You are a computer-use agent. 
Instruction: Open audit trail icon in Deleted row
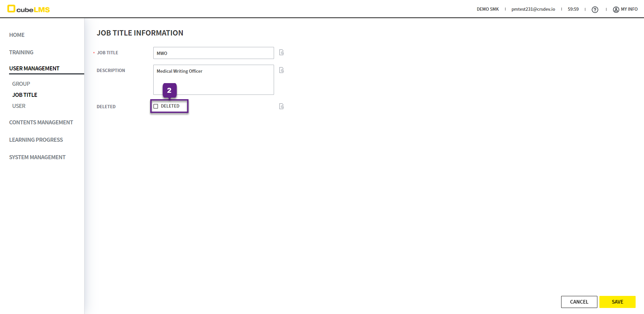pos(281,107)
